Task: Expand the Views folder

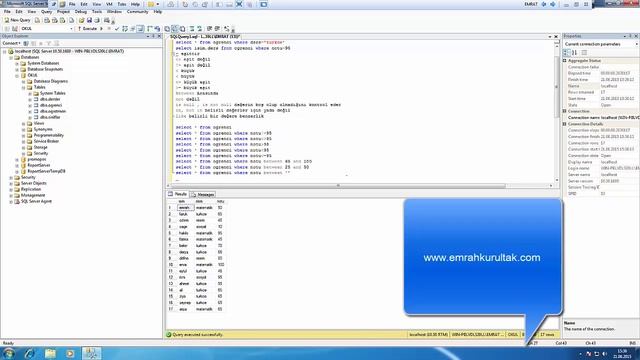Action: (24, 123)
